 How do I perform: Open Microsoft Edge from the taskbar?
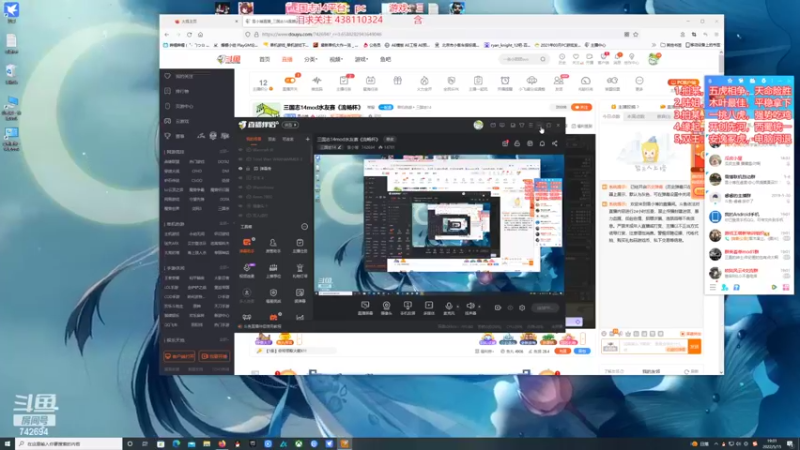coord(176,444)
